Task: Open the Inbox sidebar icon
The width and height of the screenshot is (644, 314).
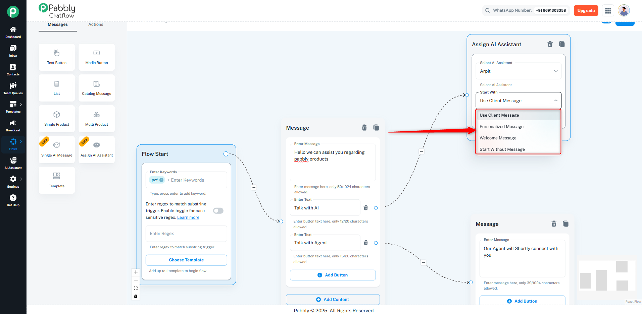Action: pos(13,51)
